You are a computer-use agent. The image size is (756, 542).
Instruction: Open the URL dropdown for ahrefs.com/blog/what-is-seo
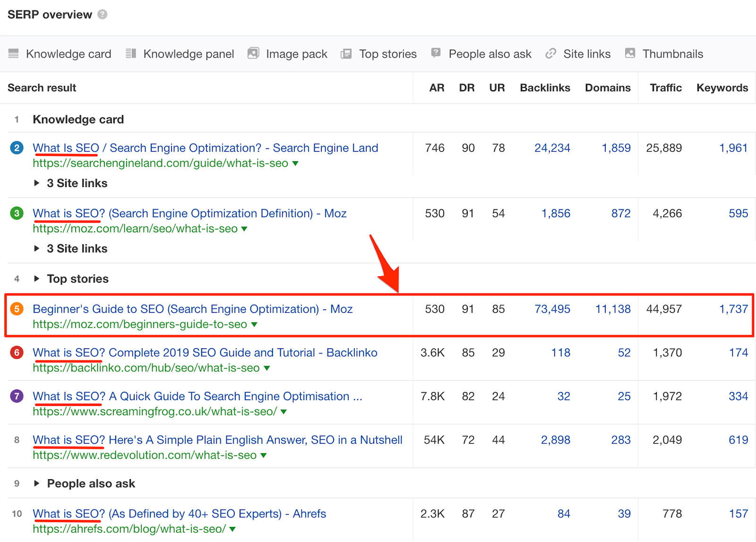[232, 529]
